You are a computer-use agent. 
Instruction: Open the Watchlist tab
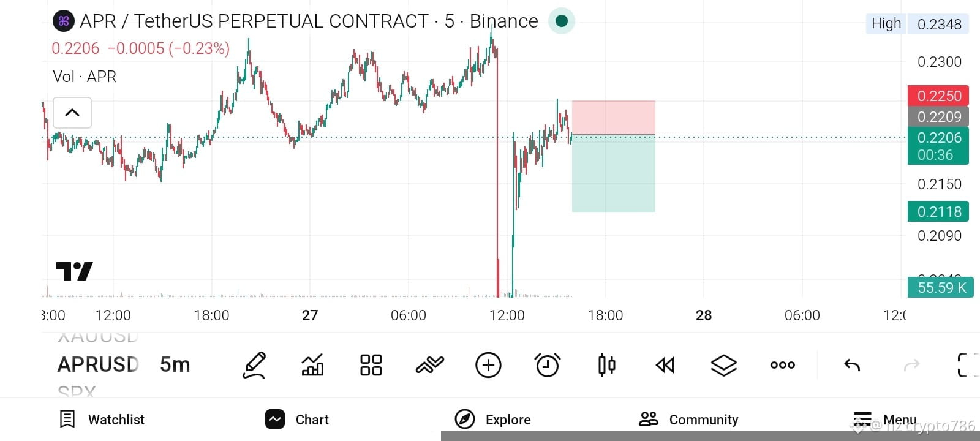click(x=102, y=420)
